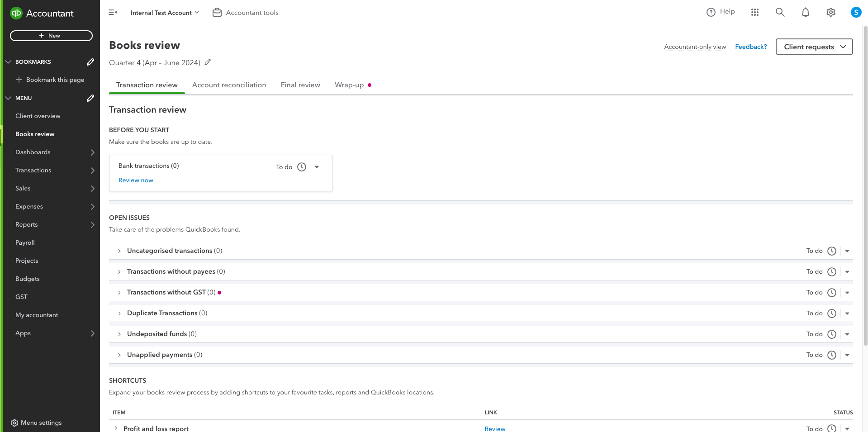Click clock icon on Transactions without GST row

point(832,293)
